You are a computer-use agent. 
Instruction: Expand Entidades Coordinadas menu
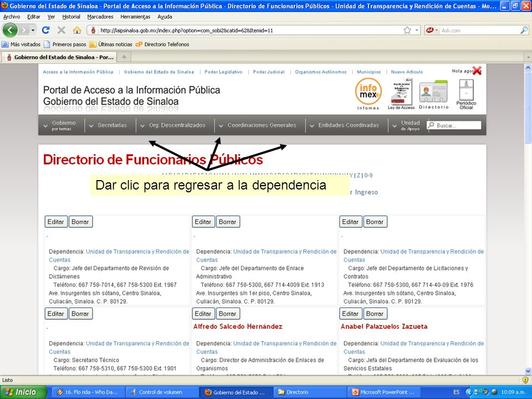point(344,125)
